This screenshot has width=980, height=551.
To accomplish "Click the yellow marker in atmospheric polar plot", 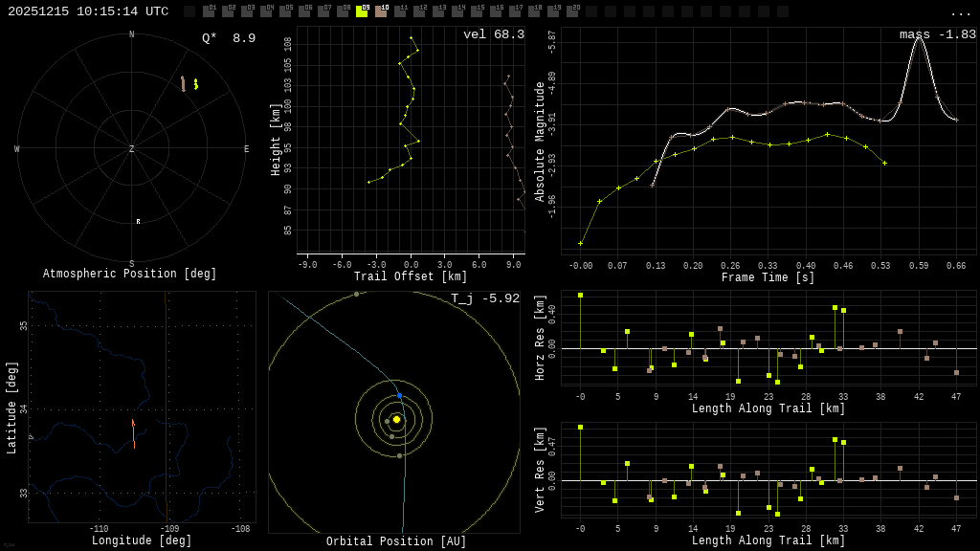I will 195,84.
